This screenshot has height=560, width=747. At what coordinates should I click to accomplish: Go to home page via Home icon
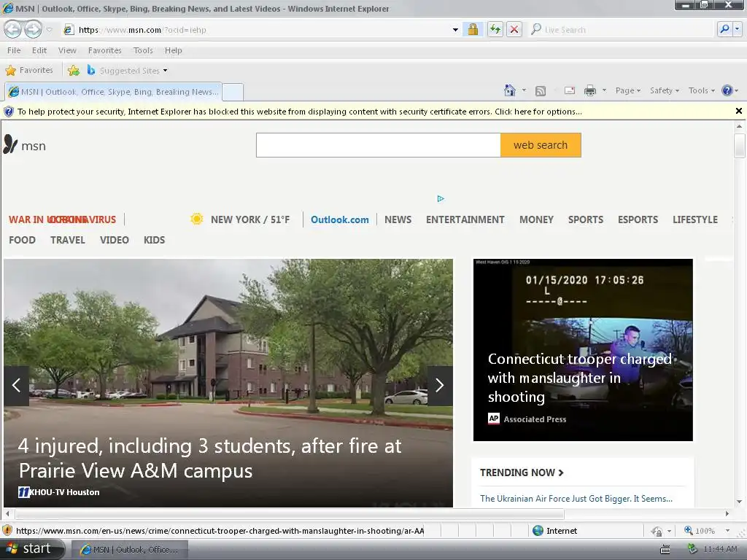tap(510, 90)
